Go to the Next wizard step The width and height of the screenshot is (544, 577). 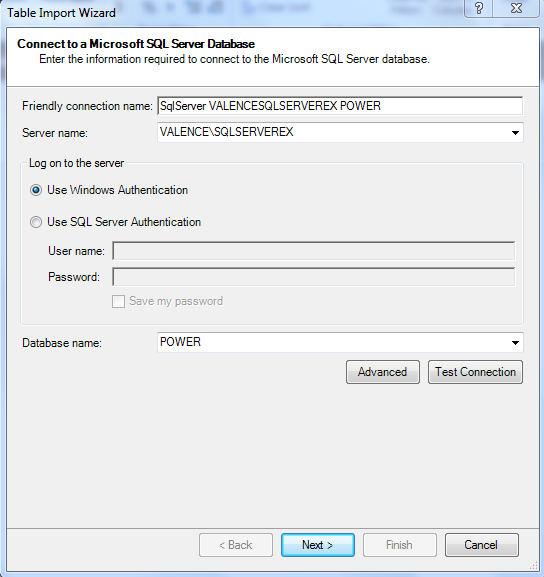[x=318, y=545]
